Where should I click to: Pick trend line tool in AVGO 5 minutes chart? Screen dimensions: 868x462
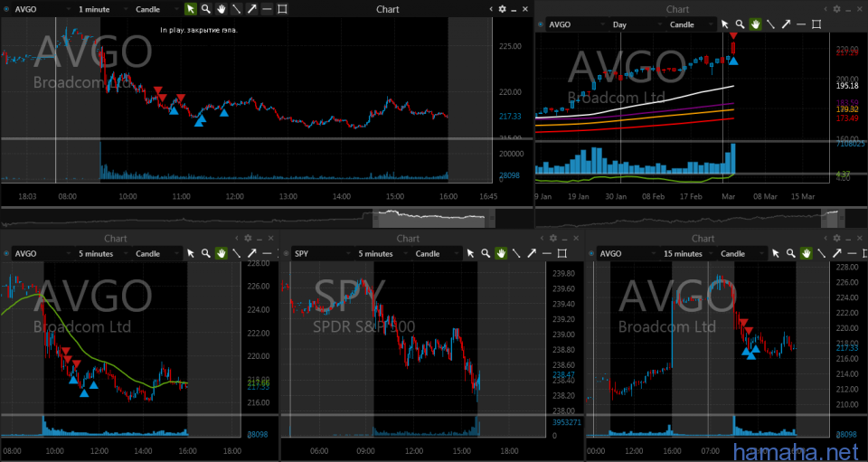(236, 253)
